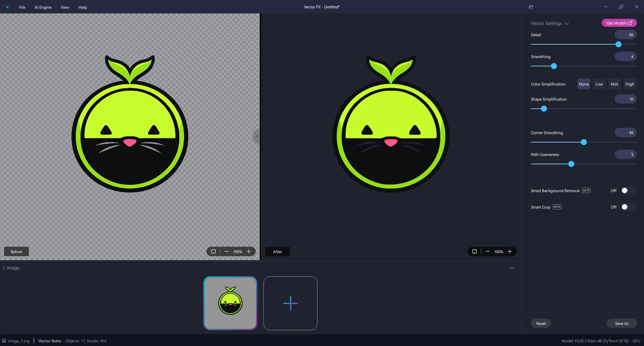This screenshot has height=346, width=644.
Task: Adjust the Detail slider handle
Action: [x=618, y=44]
